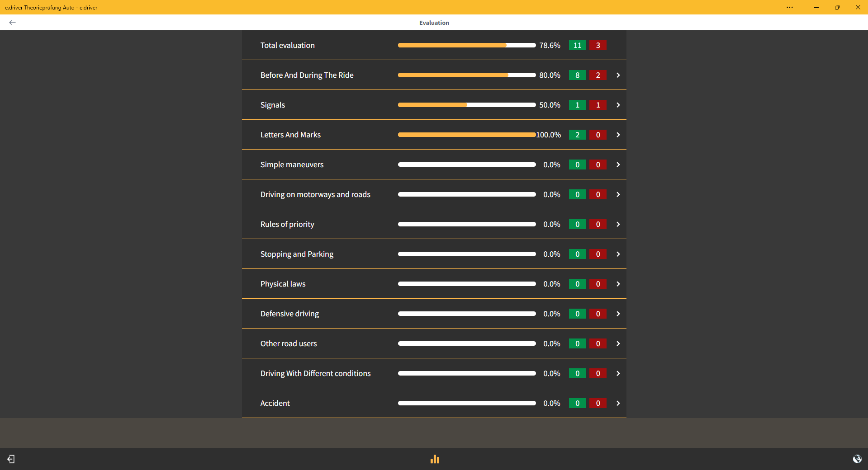Expand Rules of priority chevron

(x=618, y=224)
